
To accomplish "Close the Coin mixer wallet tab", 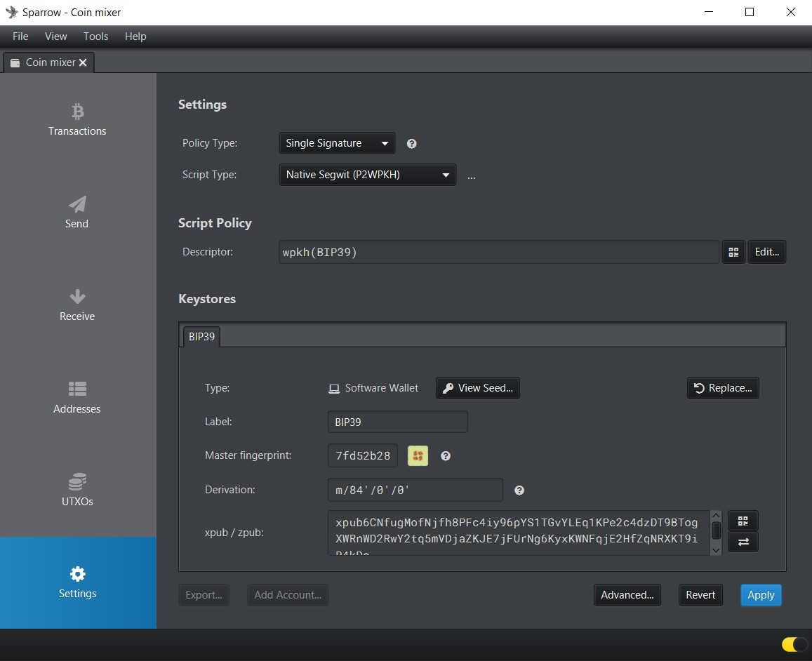I will click(83, 62).
